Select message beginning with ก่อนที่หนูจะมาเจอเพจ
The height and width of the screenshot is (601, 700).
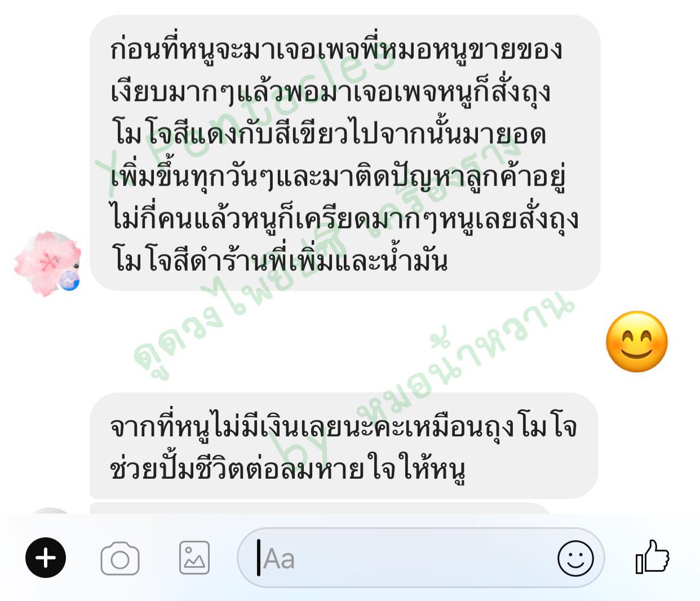pos(345,153)
